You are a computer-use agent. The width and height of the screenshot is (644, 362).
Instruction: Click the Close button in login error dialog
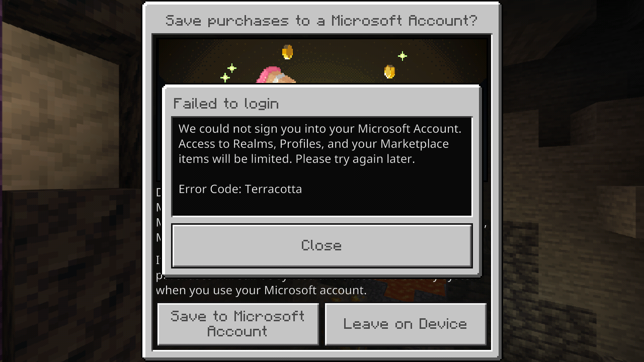pyautogui.click(x=321, y=245)
